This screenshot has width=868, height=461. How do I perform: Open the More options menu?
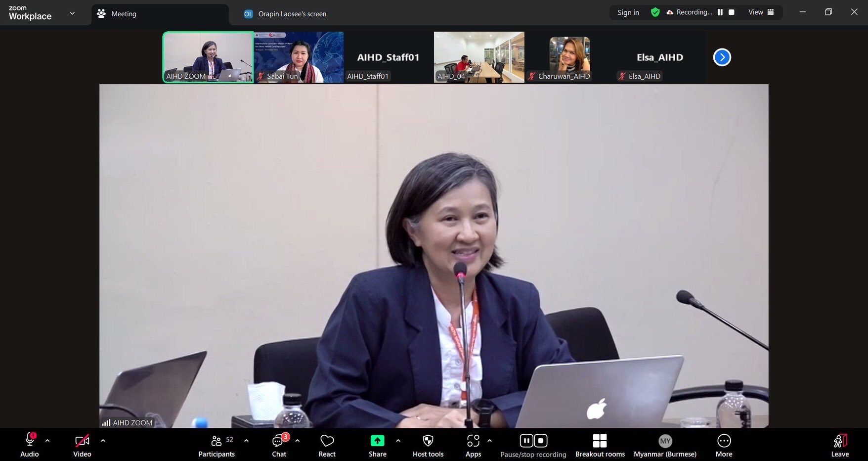(x=724, y=445)
